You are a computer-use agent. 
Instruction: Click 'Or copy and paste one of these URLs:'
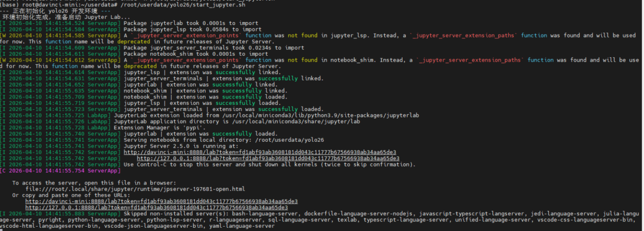coord(70,195)
